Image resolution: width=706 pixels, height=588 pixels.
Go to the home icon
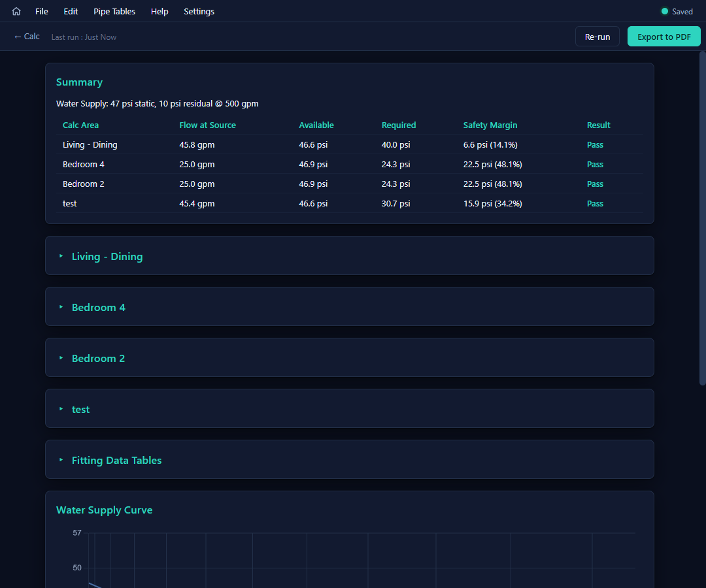(16, 11)
